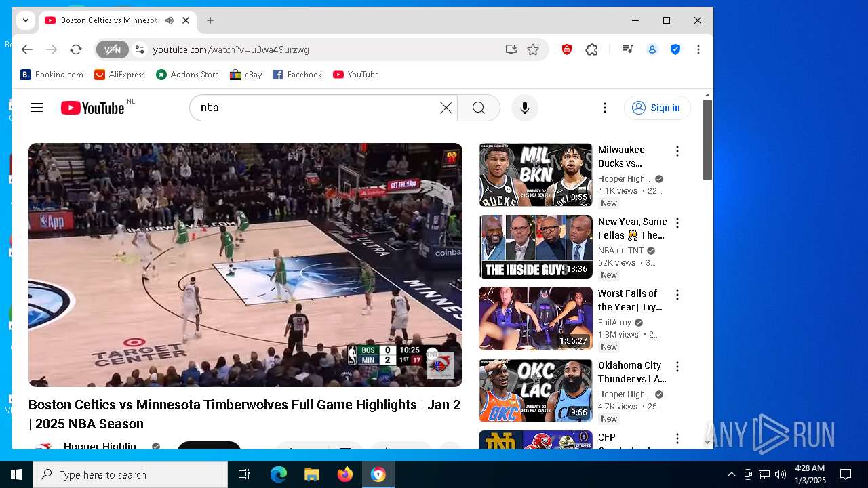Open the browser profile icon
The height and width of the screenshot is (488, 868).
pyautogui.click(x=652, y=49)
